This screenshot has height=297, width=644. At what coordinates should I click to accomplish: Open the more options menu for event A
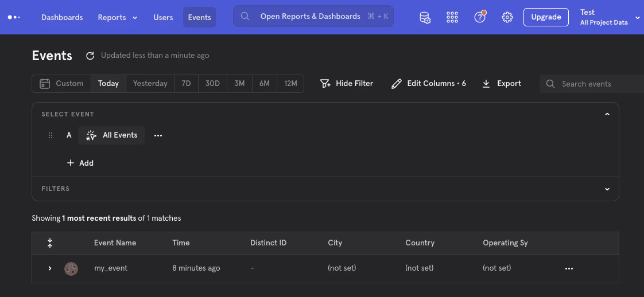(158, 135)
